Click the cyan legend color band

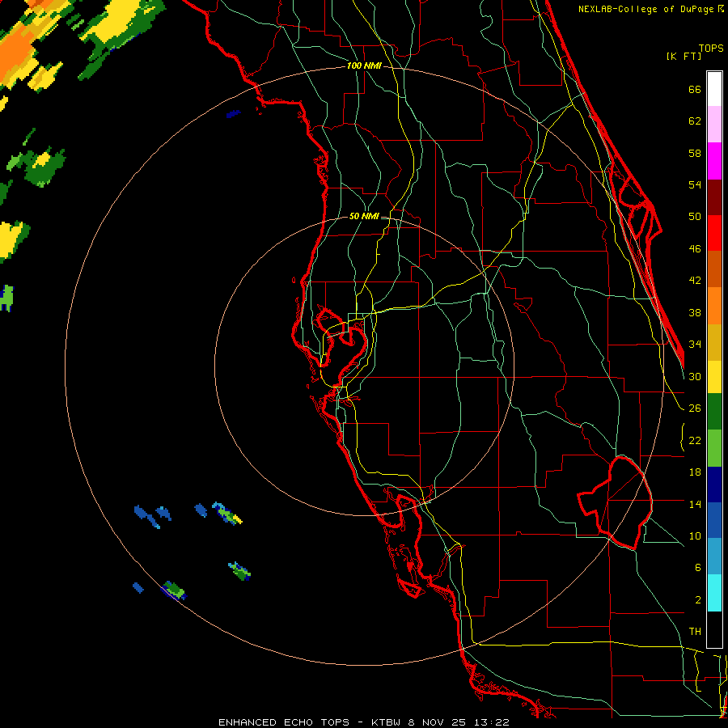coord(714,593)
